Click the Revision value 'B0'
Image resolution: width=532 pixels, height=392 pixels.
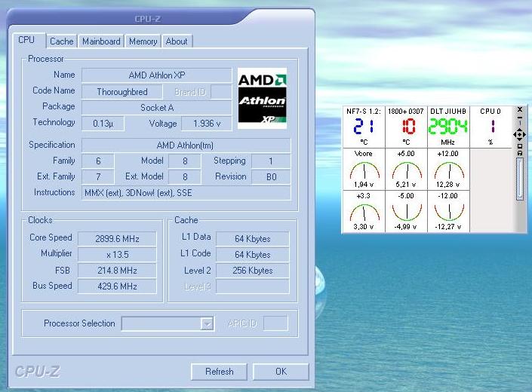[271, 176]
